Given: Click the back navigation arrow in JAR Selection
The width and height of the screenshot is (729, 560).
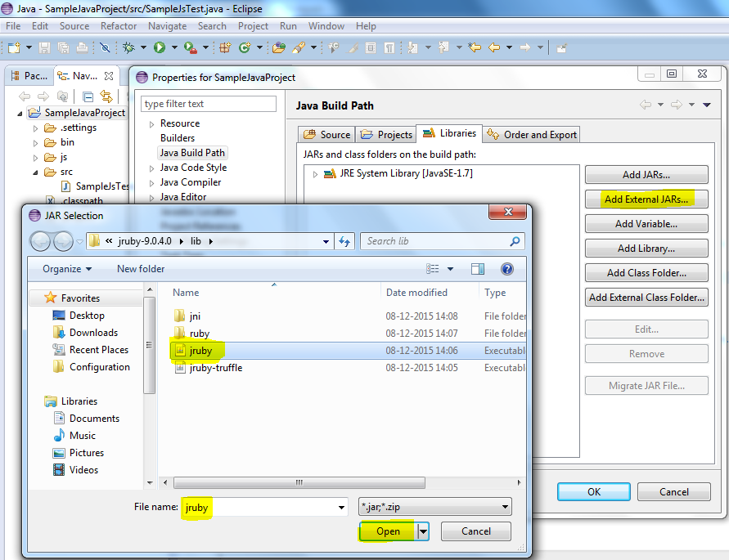Looking at the screenshot, I should [41, 240].
